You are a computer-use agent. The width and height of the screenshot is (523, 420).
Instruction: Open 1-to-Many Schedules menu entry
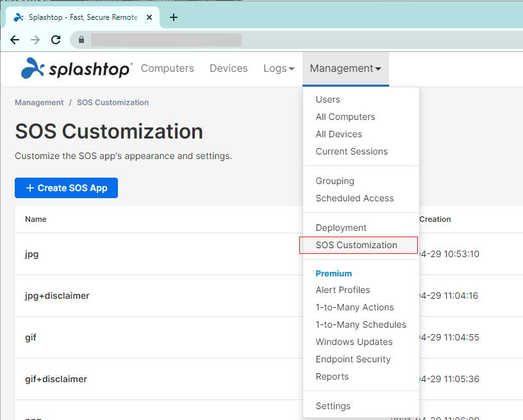pyautogui.click(x=361, y=324)
